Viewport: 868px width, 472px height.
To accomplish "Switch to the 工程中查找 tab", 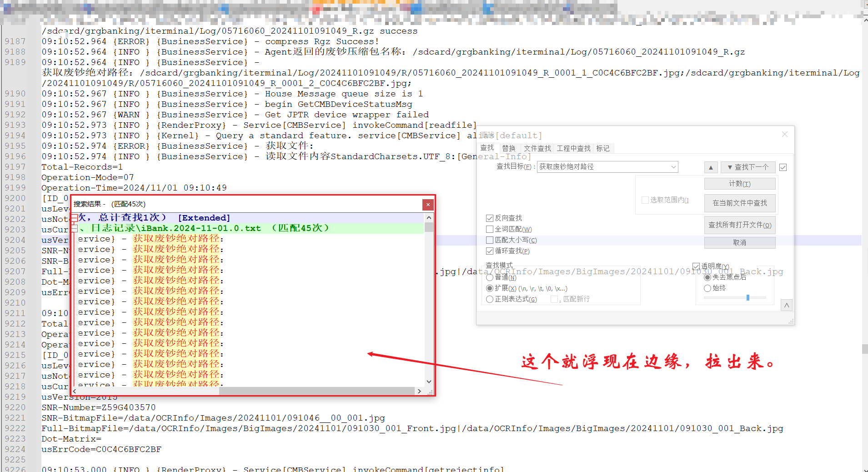I will (574, 148).
